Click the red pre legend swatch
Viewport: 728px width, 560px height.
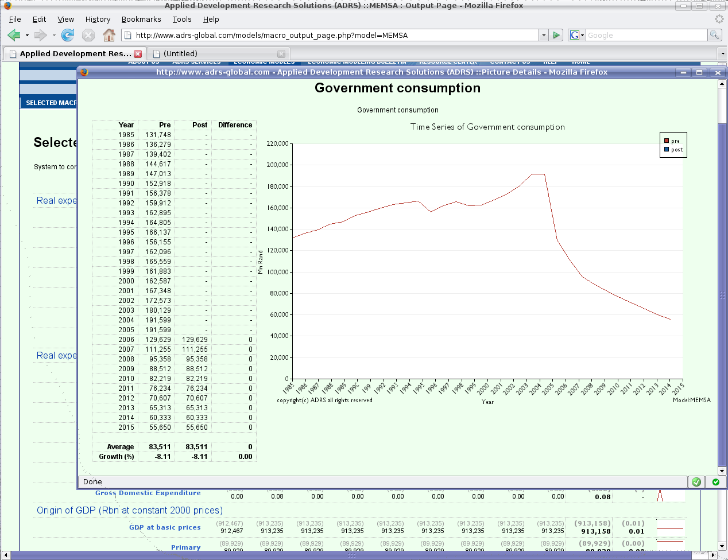(x=667, y=141)
